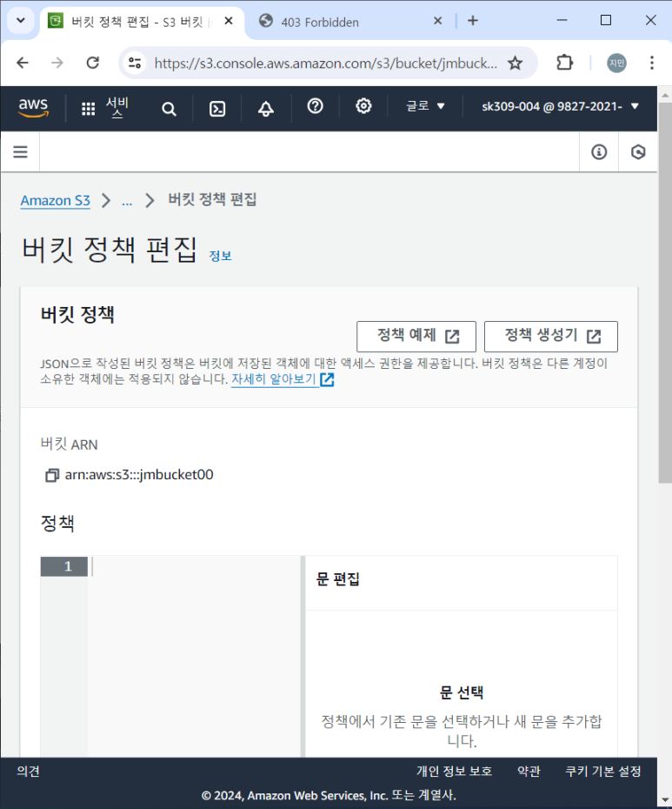Click the 의견 feedback link
The width and height of the screenshot is (672, 809).
click(x=29, y=772)
